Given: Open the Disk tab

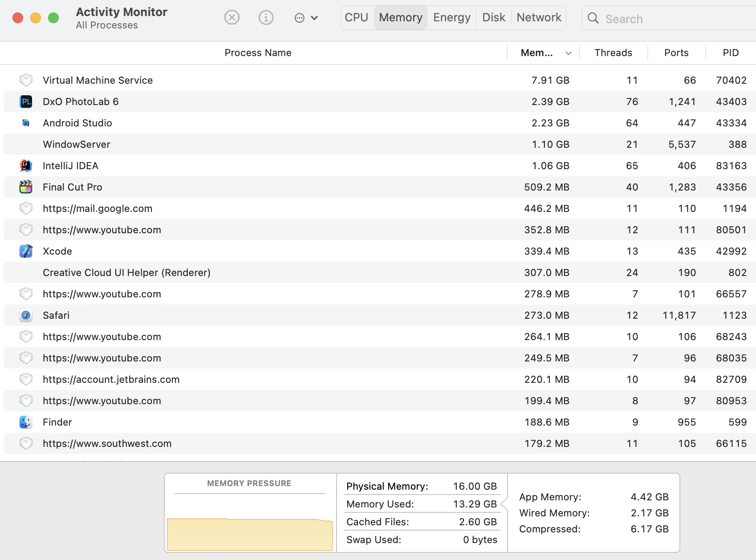Looking at the screenshot, I should (493, 18).
